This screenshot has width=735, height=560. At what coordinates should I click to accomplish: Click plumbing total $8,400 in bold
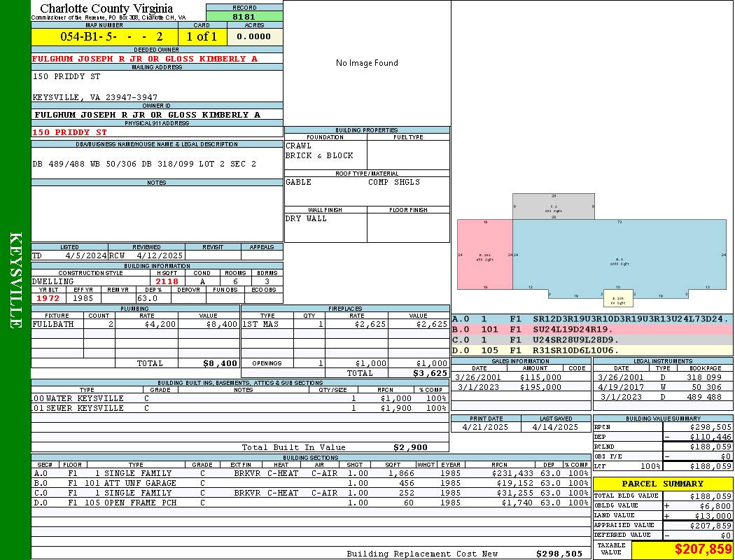tap(220, 363)
